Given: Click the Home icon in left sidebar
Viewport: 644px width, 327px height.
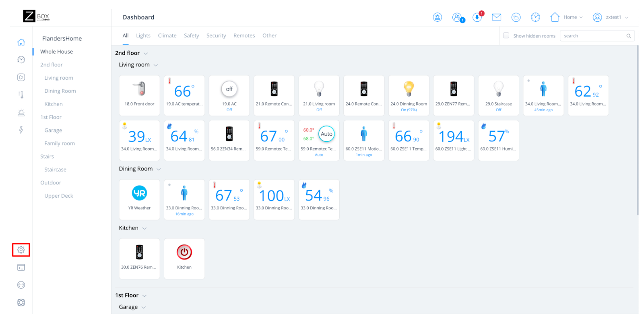Looking at the screenshot, I should tap(21, 42).
